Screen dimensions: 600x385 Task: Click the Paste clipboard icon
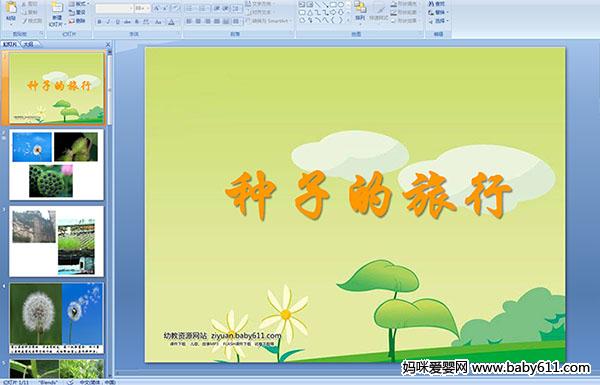tap(11, 8)
